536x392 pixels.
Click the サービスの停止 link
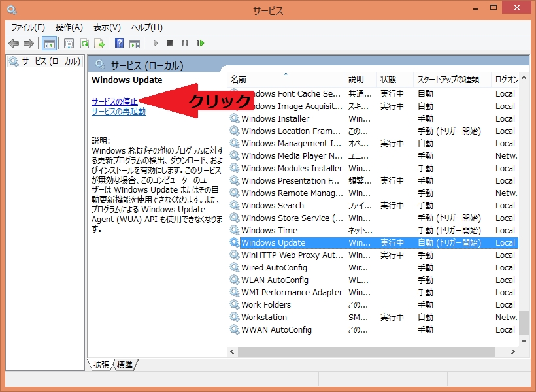tap(114, 101)
